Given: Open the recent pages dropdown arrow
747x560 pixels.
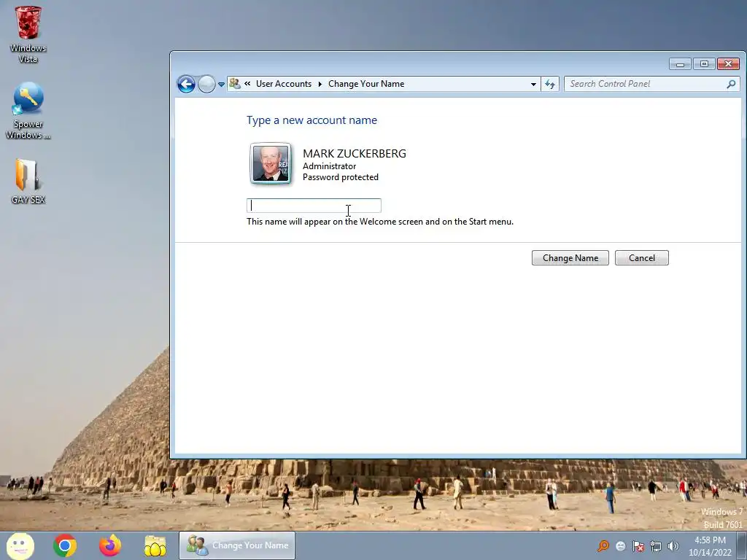Looking at the screenshot, I should (x=221, y=85).
